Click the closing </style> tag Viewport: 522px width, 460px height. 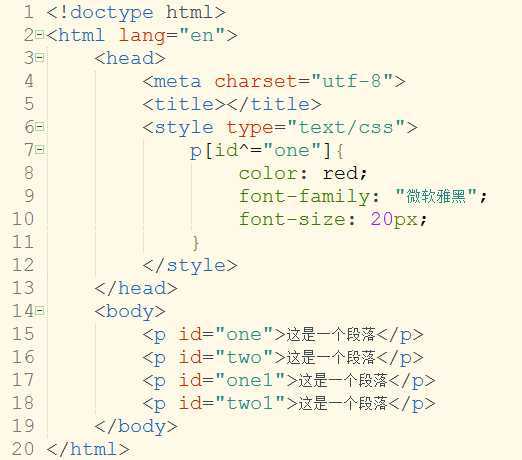[x=190, y=266]
